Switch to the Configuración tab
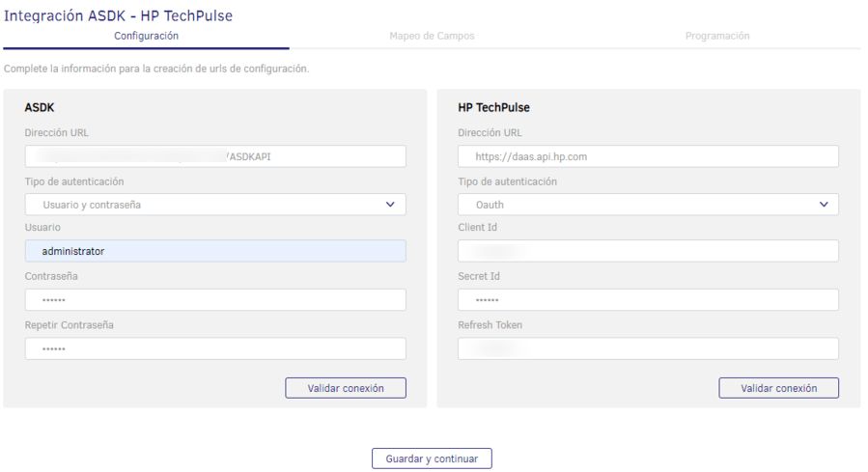This screenshot has width=868, height=472. click(x=146, y=36)
